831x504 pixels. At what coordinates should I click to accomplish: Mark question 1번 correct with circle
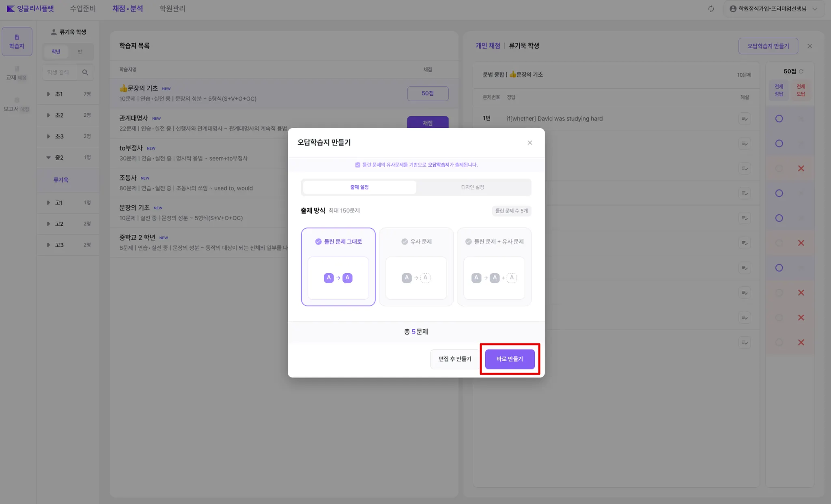(x=779, y=119)
